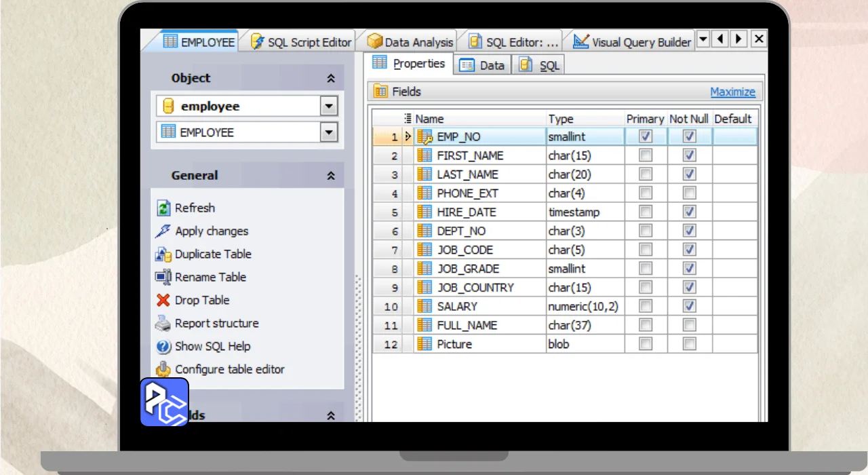Toggle Primary checkbox for FIRST_NAME field
Viewport: 868px width, 475px height.
[x=646, y=155]
